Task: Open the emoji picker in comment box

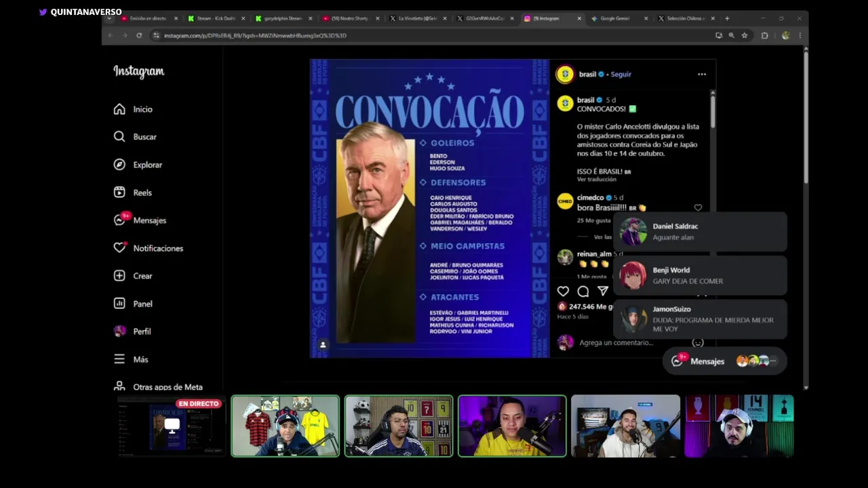Action: pyautogui.click(x=698, y=343)
